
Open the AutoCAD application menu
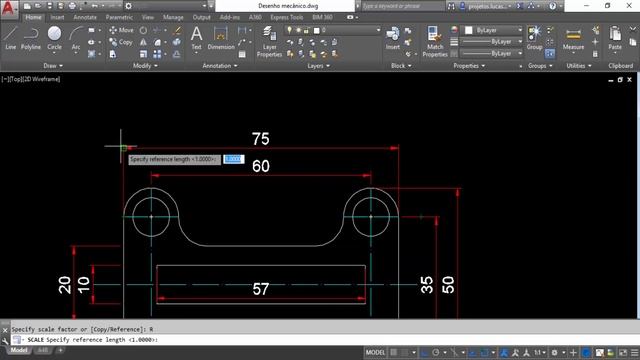[x=8, y=8]
